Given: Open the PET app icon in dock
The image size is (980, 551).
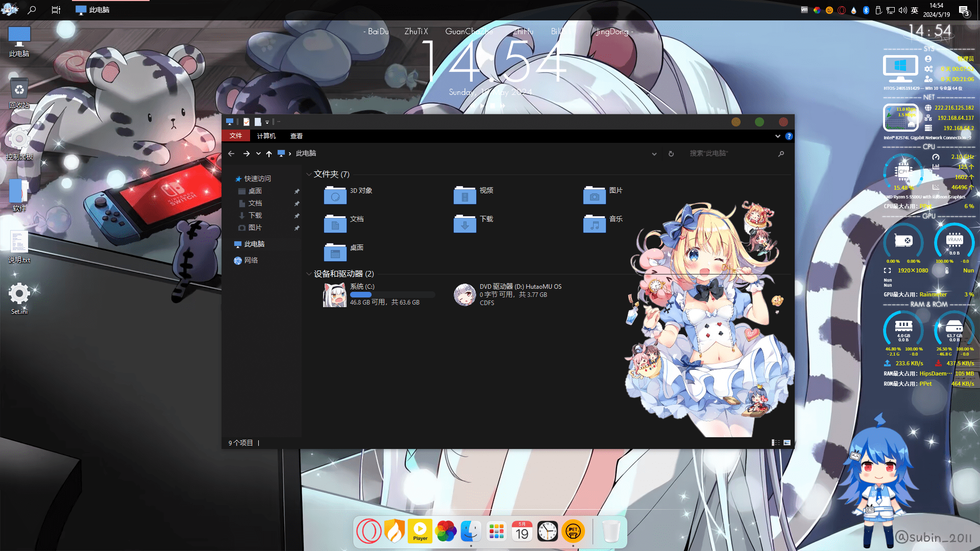Looking at the screenshot, I should coord(573,531).
